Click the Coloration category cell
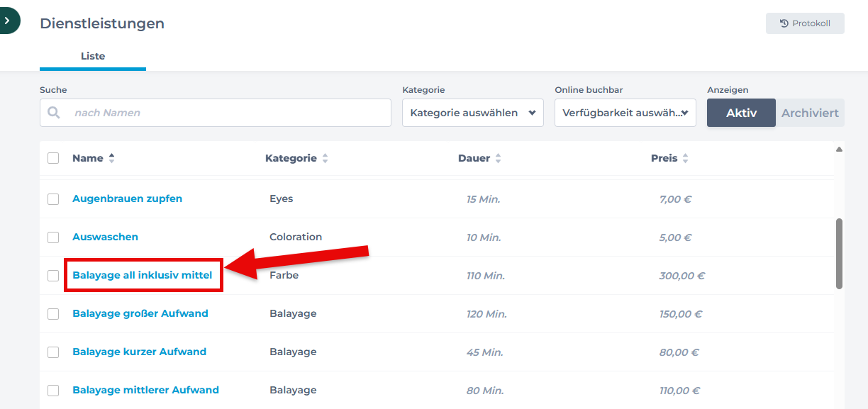This screenshot has height=409, width=868. tap(296, 237)
